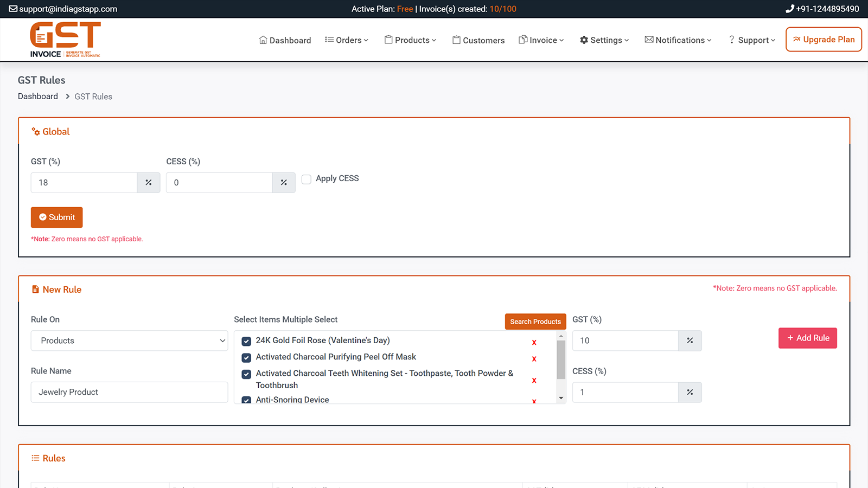This screenshot has width=868, height=488.
Task: Remove Activated Charcoal Purifying Peel Off Mask item
Action: (x=534, y=359)
